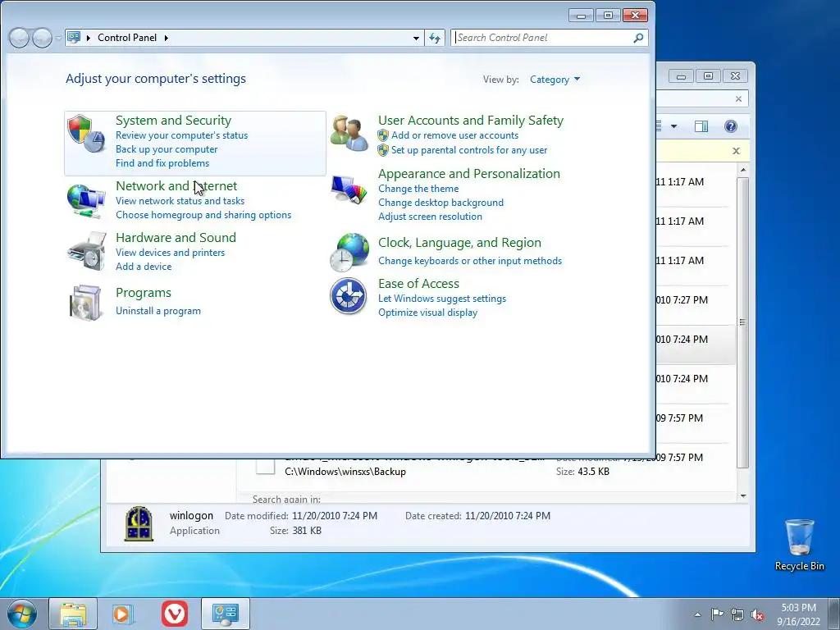This screenshot has height=630, width=840.
Task: Open the Clock, Language, and Region globe icon
Action: 349,253
